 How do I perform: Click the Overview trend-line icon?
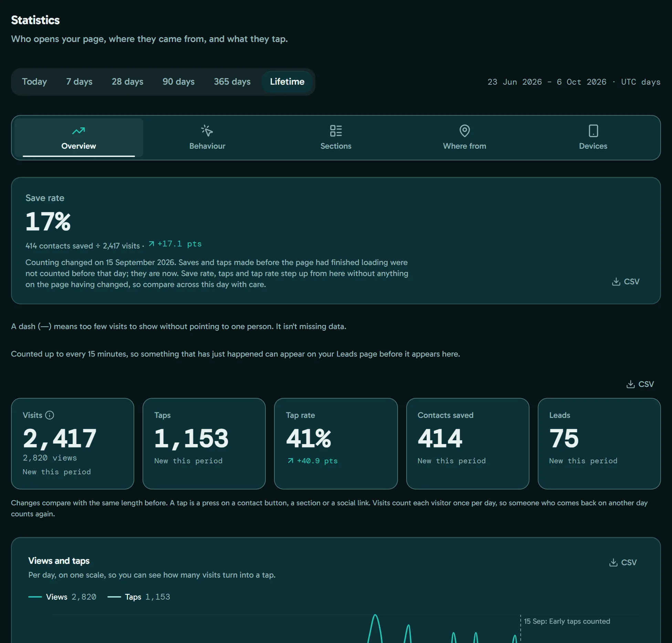tap(78, 131)
